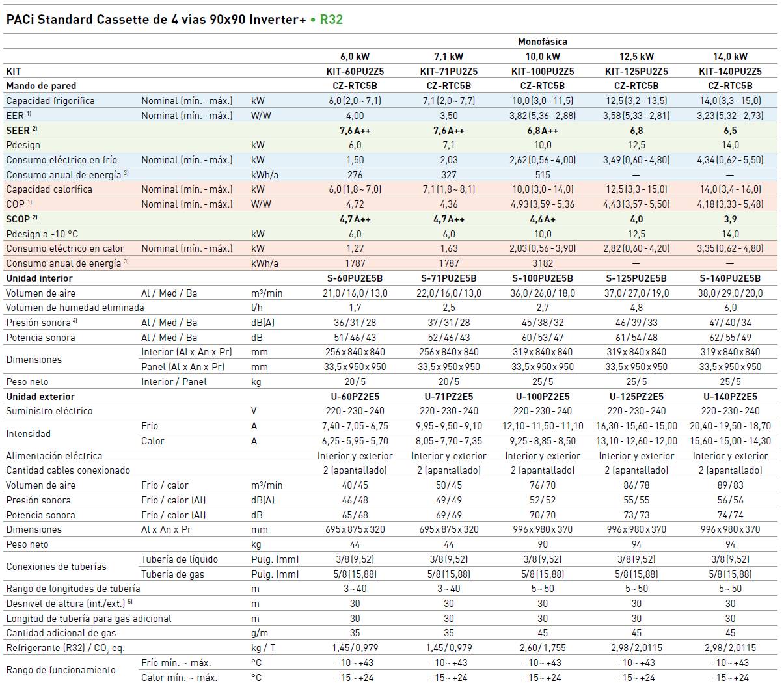
Task: Click the EER value '3,82 (5,36 - 2,88)'
Action: point(543,116)
